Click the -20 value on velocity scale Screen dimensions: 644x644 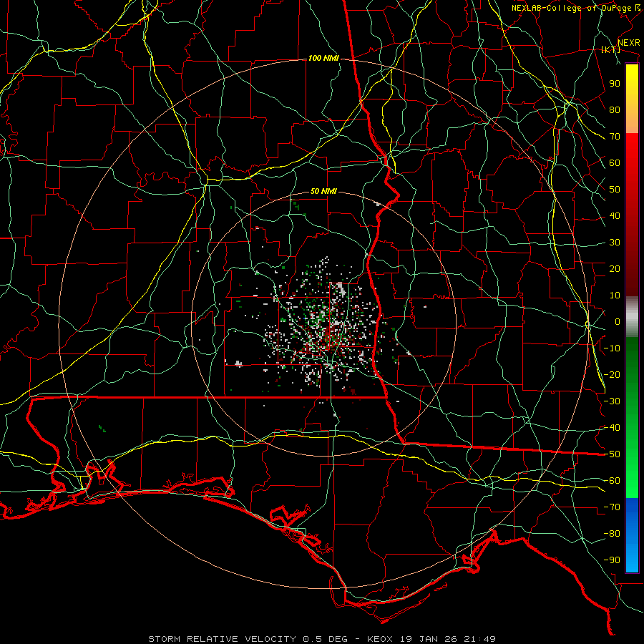[x=612, y=374]
